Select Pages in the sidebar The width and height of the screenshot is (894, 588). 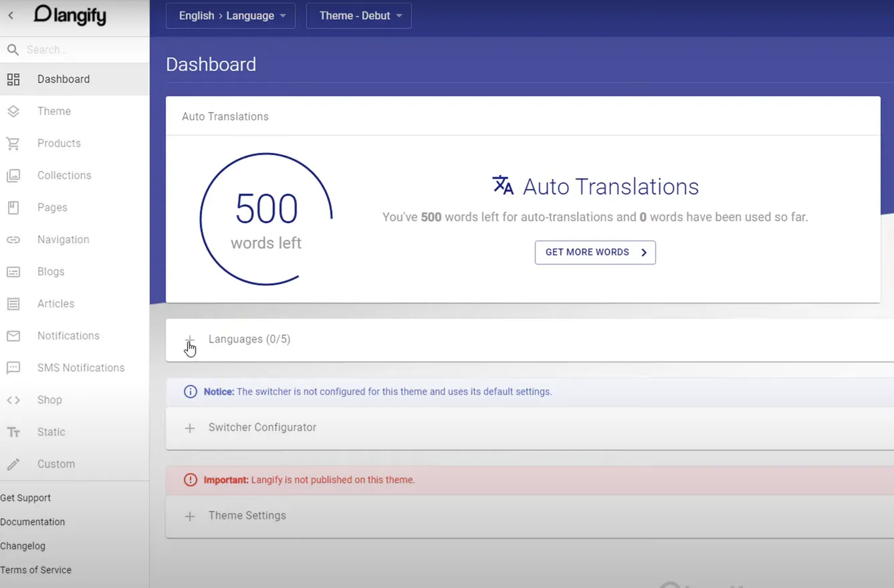point(74,208)
